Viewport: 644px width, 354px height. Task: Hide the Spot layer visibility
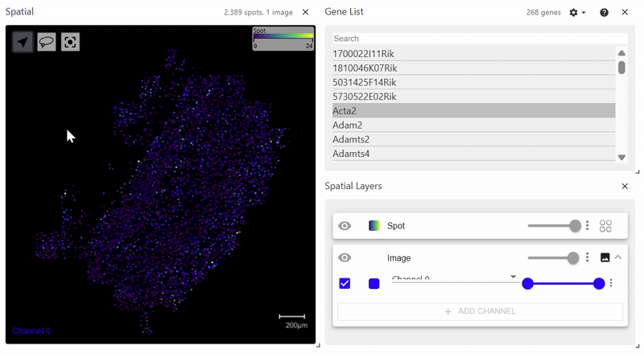[345, 226]
